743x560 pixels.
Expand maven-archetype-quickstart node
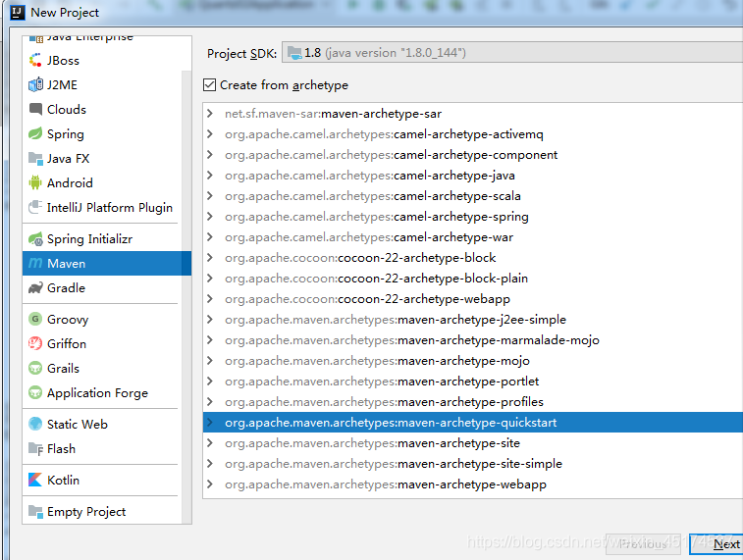[x=210, y=423]
